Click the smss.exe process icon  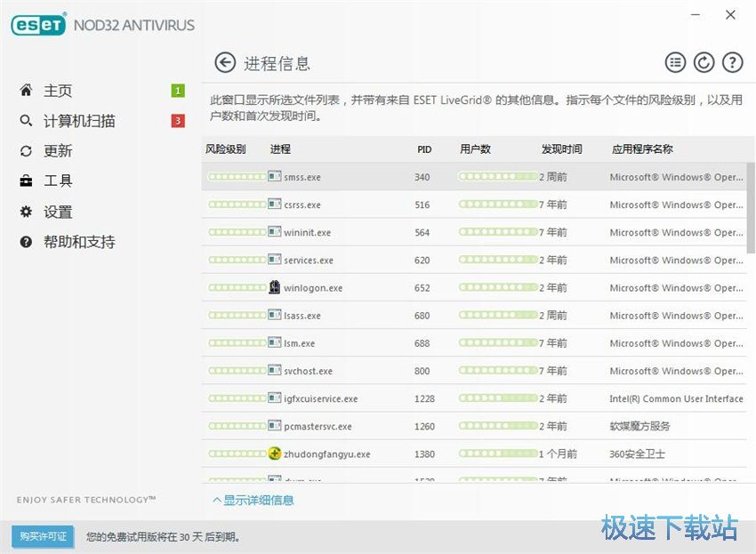tap(274, 176)
